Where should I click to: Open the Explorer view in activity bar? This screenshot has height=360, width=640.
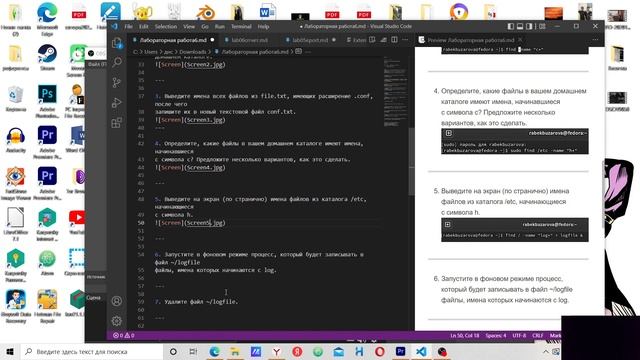click(x=117, y=43)
